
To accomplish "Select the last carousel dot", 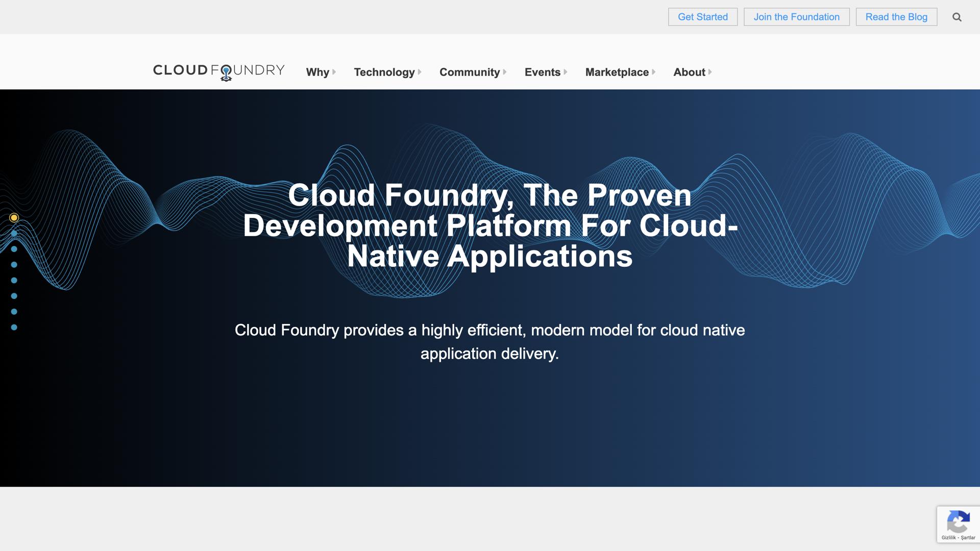I will pos(14,327).
